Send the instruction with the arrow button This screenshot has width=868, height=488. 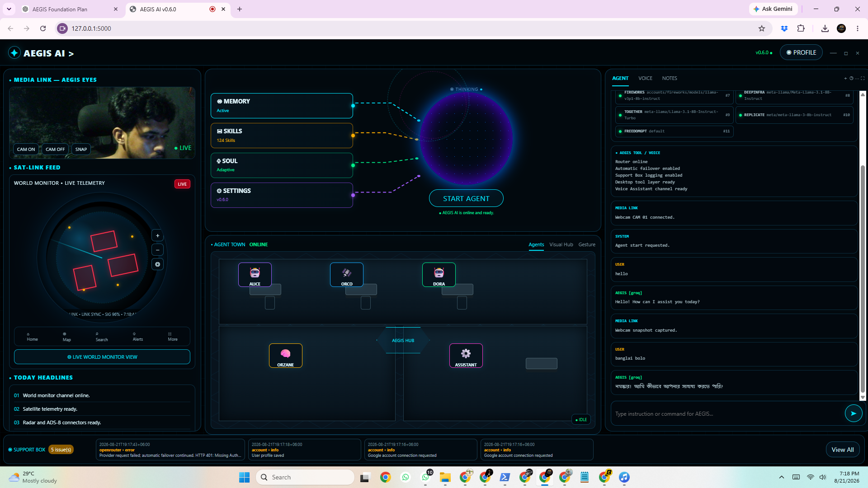point(854,413)
